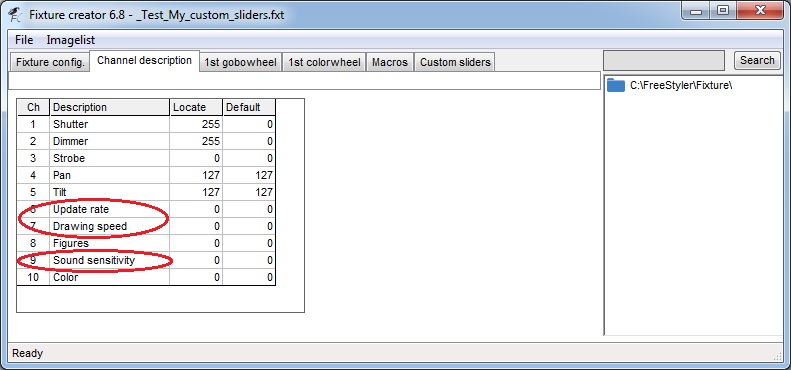Minimize the Fixture creator window

click(x=697, y=11)
